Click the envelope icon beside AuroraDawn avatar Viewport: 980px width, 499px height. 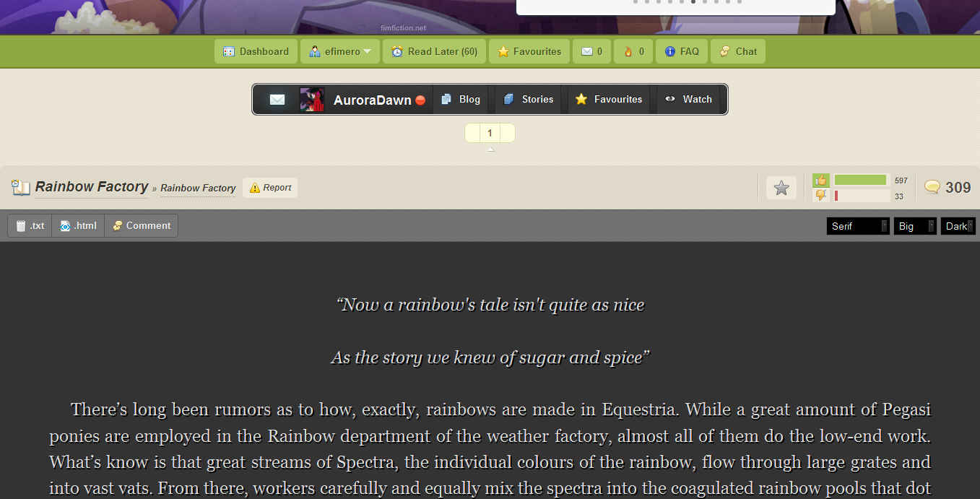[277, 100]
